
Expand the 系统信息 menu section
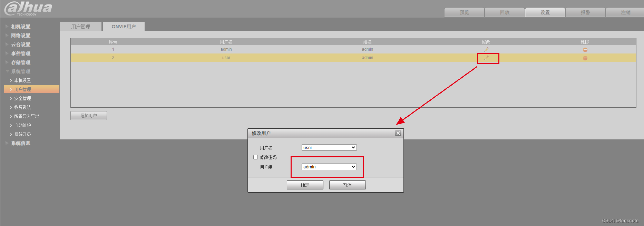pos(20,143)
